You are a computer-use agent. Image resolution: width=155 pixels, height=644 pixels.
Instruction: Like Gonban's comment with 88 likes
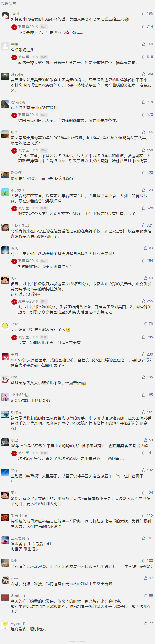point(148,595)
